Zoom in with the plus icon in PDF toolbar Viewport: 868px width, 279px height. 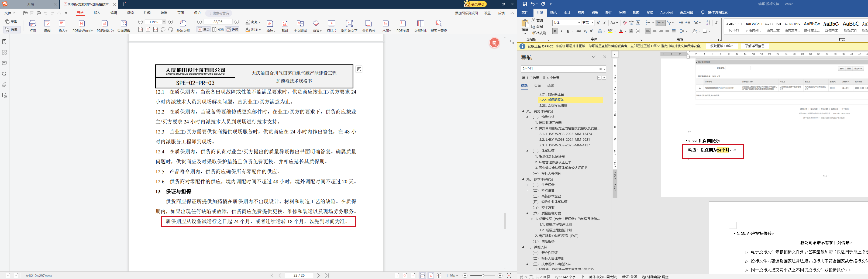(x=171, y=22)
